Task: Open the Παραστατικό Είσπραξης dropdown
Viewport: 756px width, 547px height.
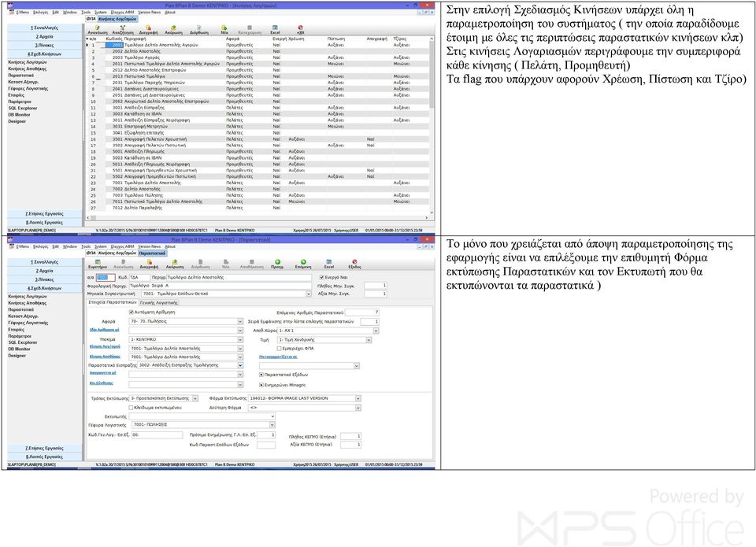Action: pos(239,365)
